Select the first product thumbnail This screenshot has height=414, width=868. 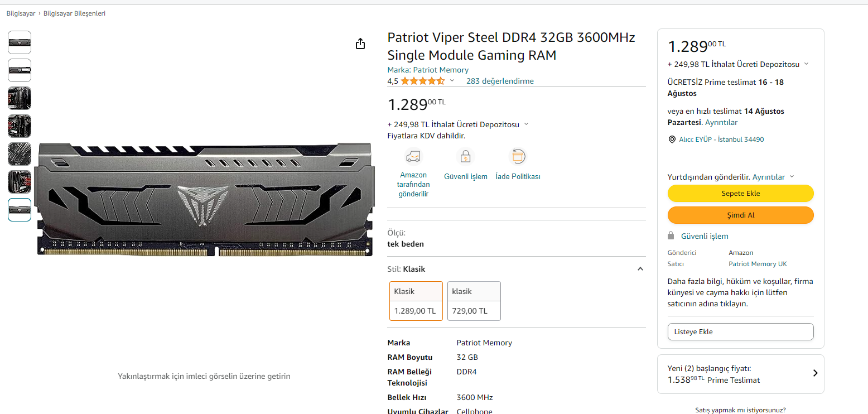(x=20, y=42)
